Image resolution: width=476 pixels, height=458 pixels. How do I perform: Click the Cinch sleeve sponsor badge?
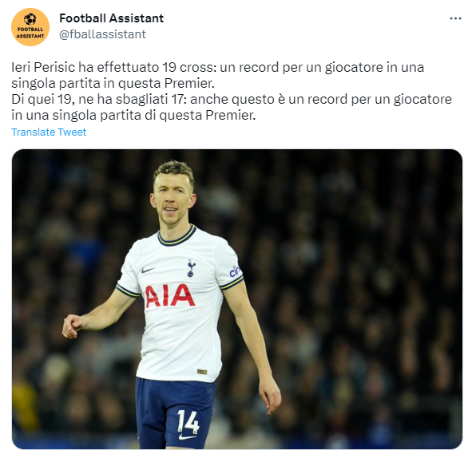[x=234, y=270]
